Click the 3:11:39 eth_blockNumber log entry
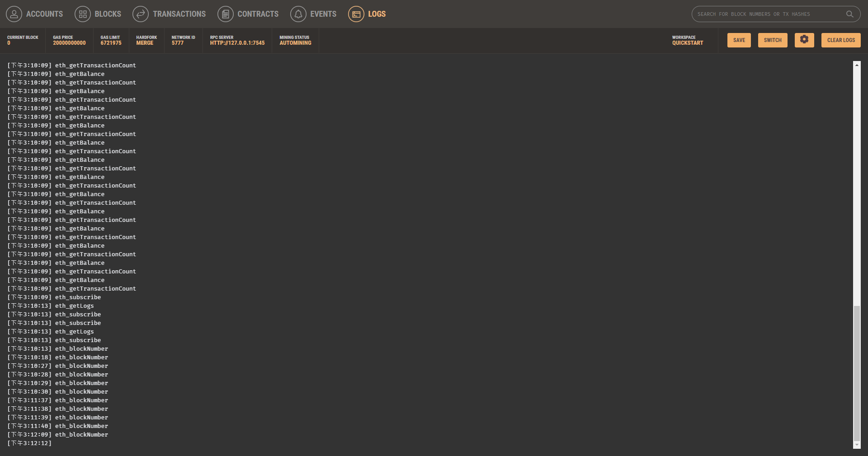The width and height of the screenshot is (868, 456). click(57, 418)
